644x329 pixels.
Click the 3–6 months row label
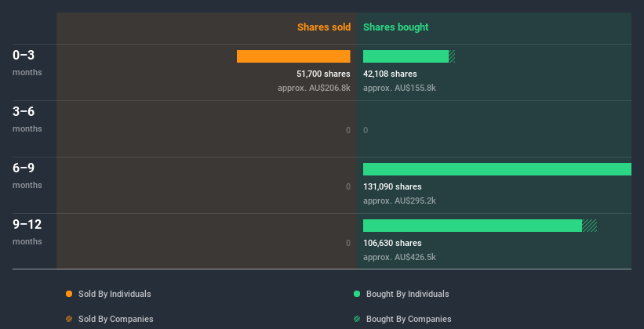[27, 119]
